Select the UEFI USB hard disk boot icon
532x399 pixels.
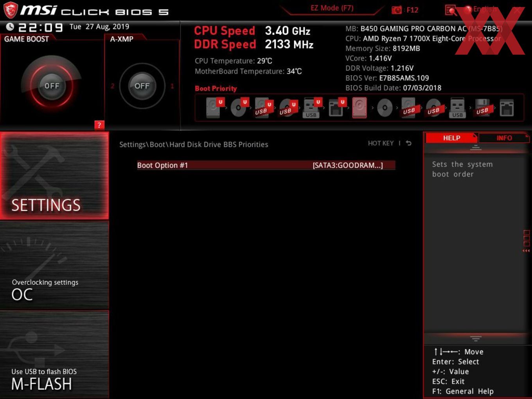(x=263, y=108)
